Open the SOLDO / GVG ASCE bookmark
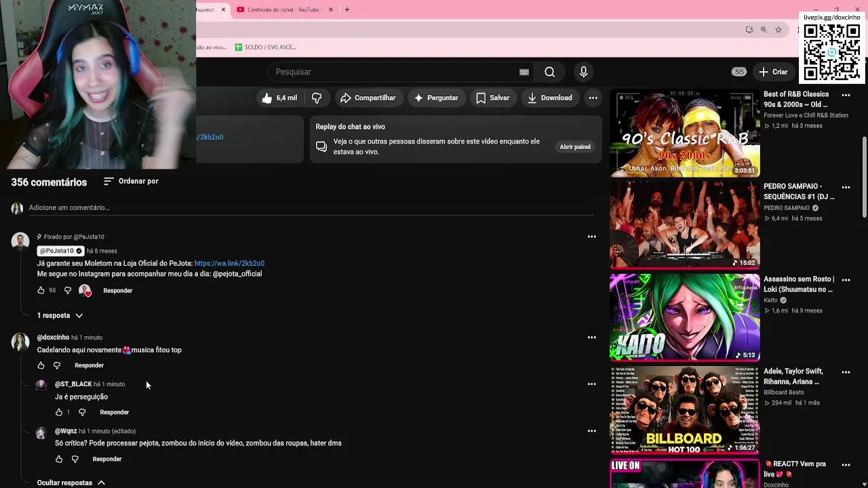This screenshot has height=488, width=868. [265, 47]
